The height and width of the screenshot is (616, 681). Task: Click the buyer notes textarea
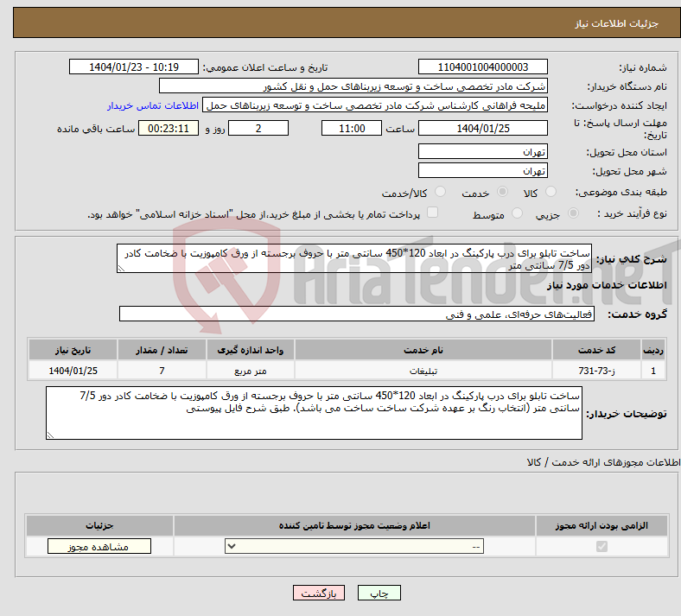pyautogui.click(x=314, y=413)
